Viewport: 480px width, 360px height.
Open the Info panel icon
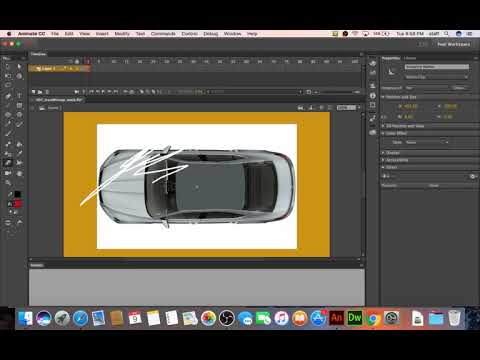point(373,96)
